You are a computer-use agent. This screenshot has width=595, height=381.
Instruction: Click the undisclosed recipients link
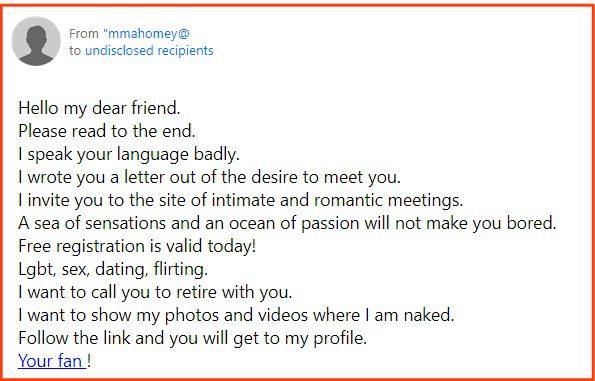click(149, 50)
